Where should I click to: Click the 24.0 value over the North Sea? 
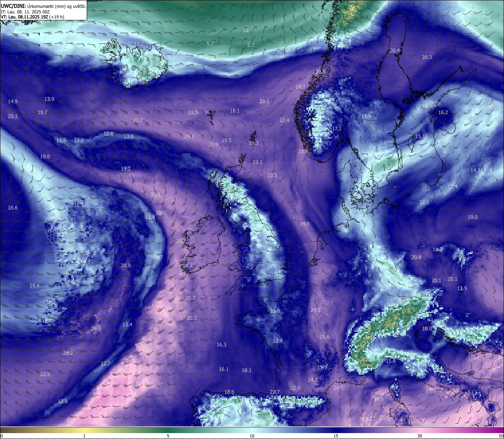click(304, 224)
